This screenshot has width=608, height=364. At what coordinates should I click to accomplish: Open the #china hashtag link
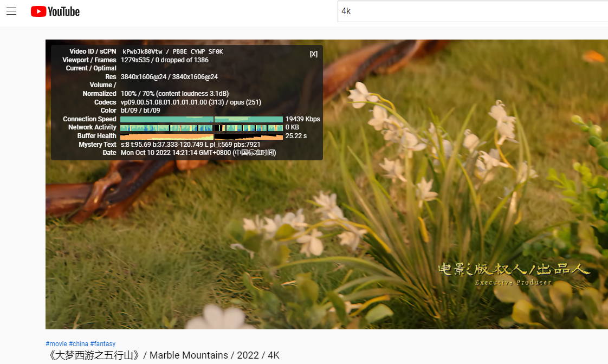[x=79, y=344]
